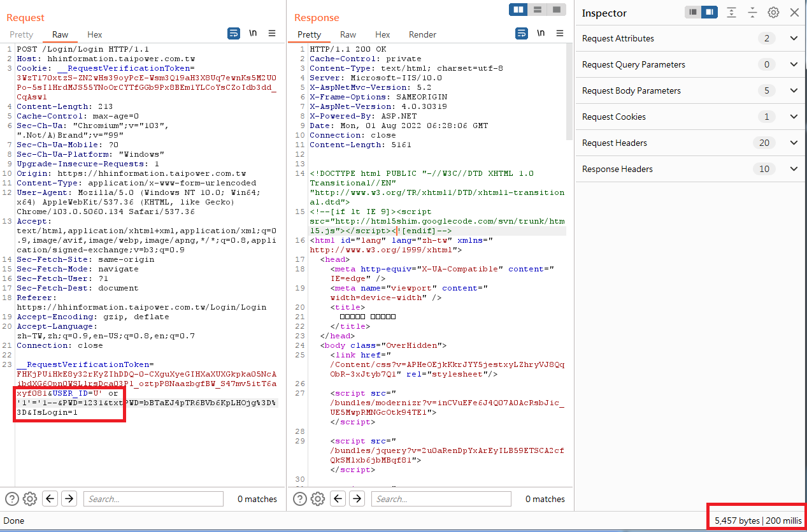Switch Request view to the Hex tab

[94, 34]
